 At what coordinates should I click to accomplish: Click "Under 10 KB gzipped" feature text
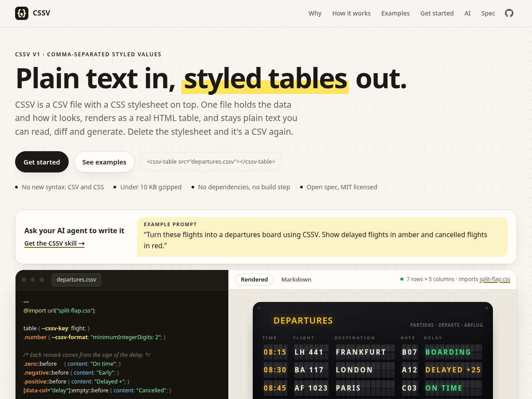[151, 187]
